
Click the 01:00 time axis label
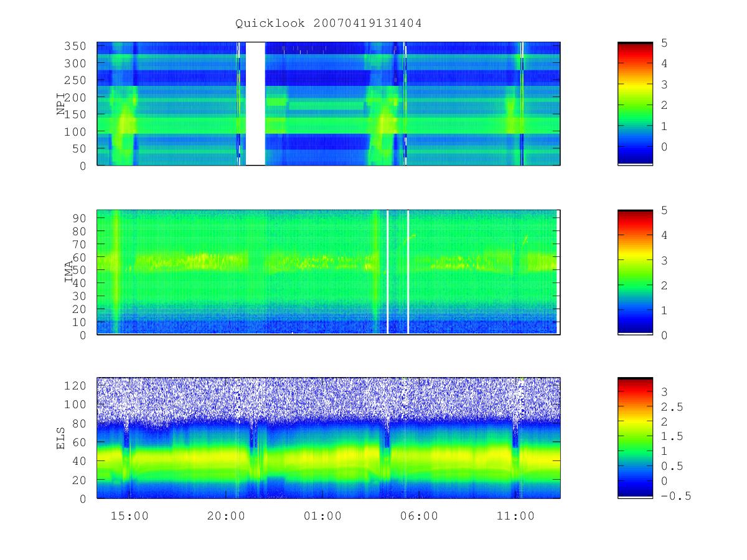coord(322,516)
